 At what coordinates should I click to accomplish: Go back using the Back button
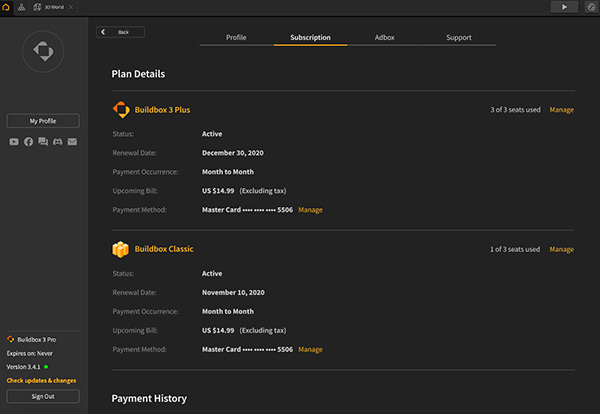point(120,32)
